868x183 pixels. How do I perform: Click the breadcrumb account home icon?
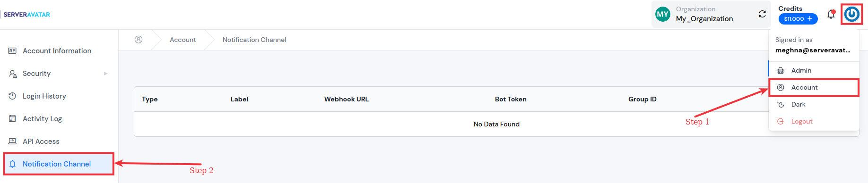pos(139,40)
